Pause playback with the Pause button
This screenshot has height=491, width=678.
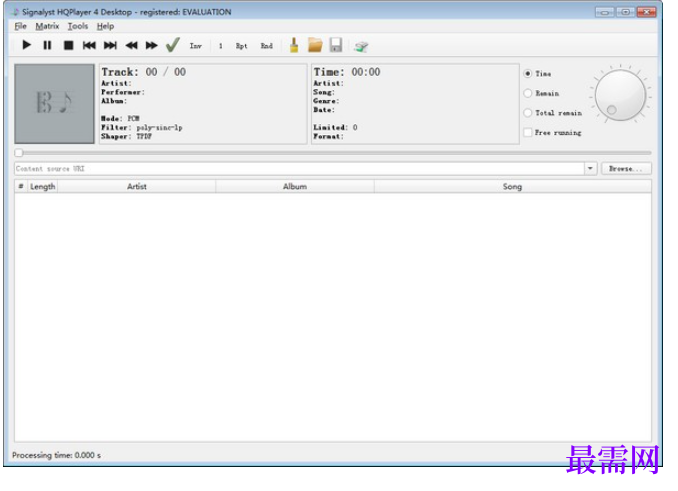[47, 45]
